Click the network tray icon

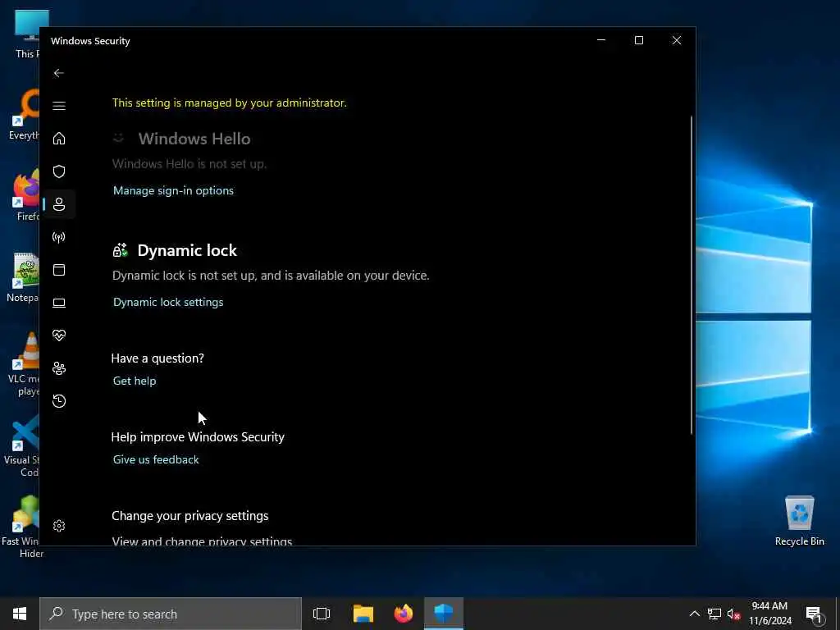[x=714, y=614]
